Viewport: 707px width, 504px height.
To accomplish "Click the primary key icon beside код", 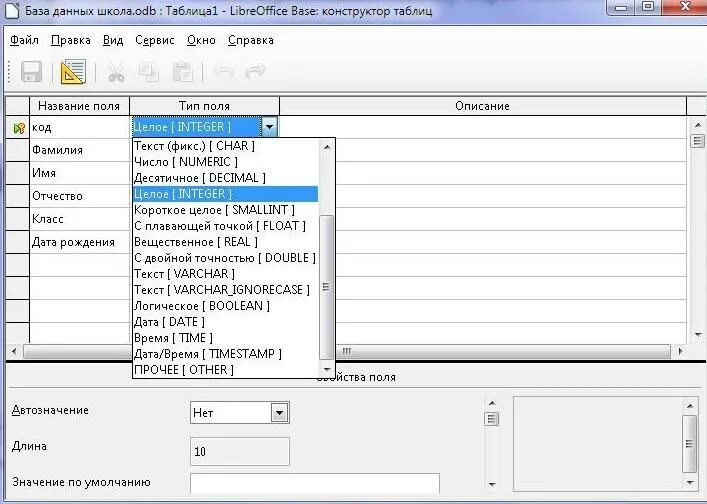I will pyautogui.click(x=19, y=128).
